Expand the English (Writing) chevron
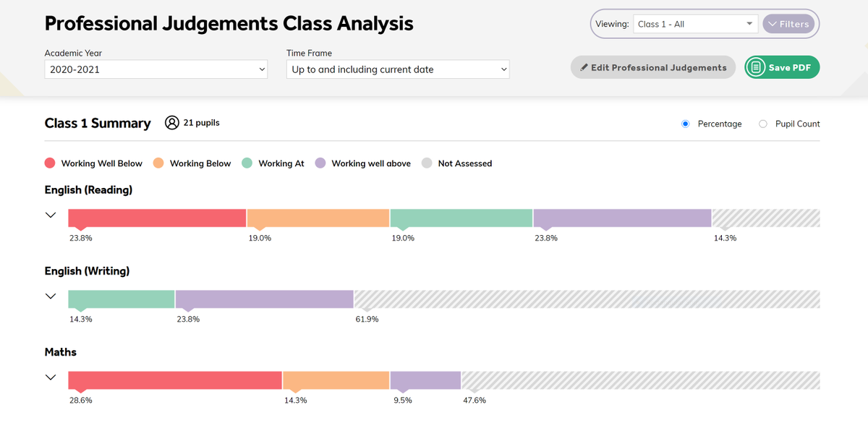 (x=51, y=296)
